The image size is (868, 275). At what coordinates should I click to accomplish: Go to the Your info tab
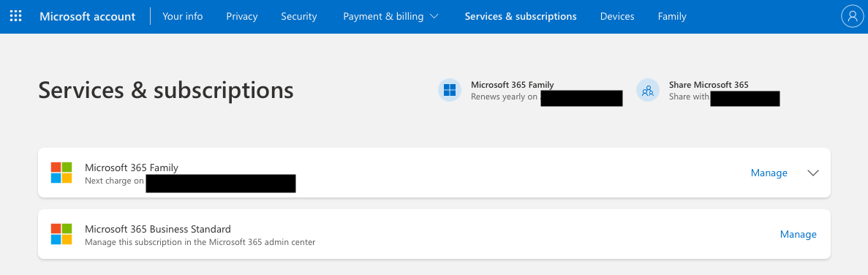coord(183,17)
